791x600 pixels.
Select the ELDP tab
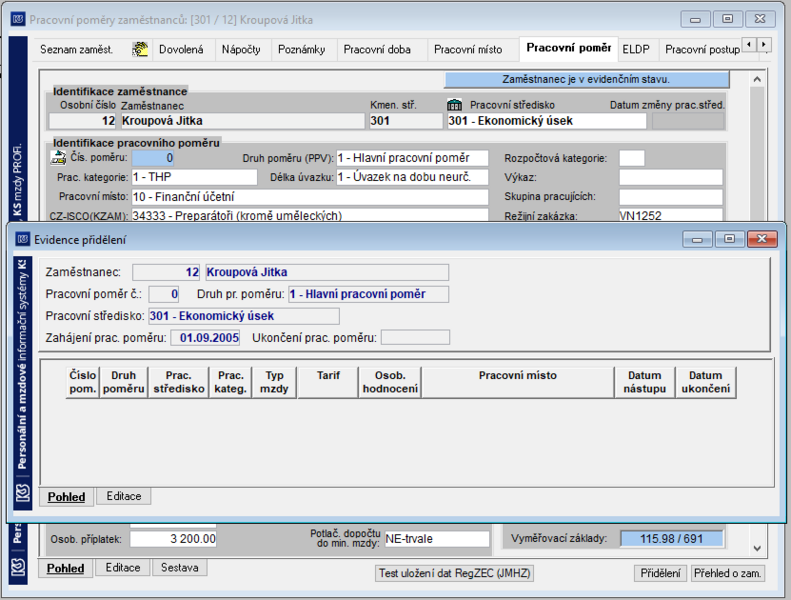pyautogui.click(x=636, y=49)
